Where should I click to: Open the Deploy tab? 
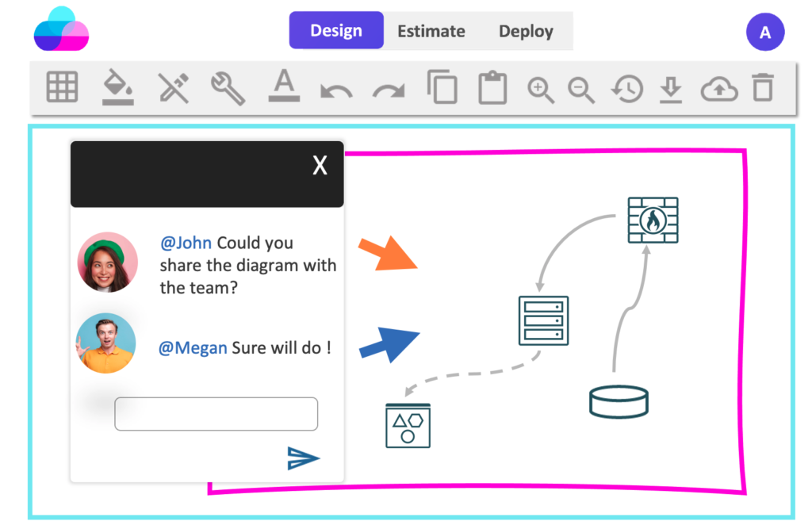point(527,31)
